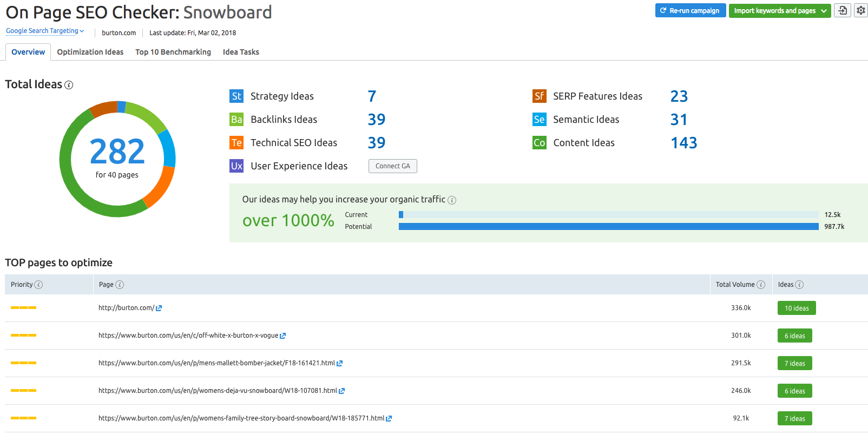Screen dimensions: 868x434
Task: Open the Top 10 Benchmarking tab
Action: click(x=173, y=52)
